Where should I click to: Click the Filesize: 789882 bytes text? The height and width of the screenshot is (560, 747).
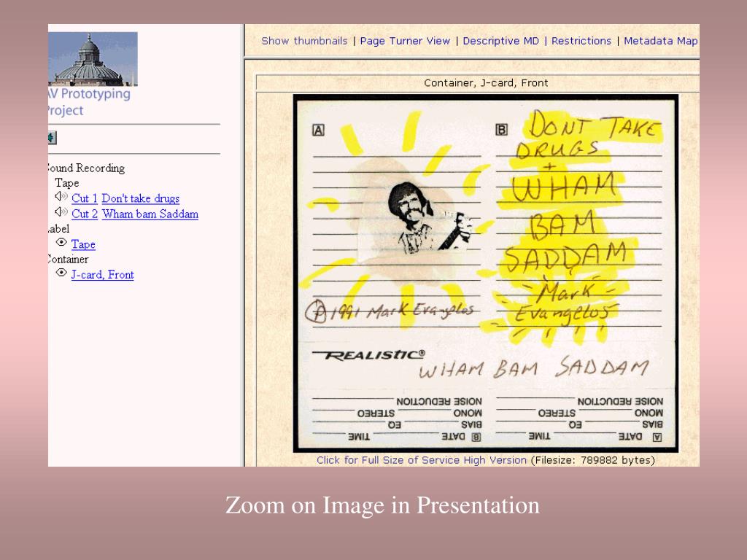click(x=593, y=460)
